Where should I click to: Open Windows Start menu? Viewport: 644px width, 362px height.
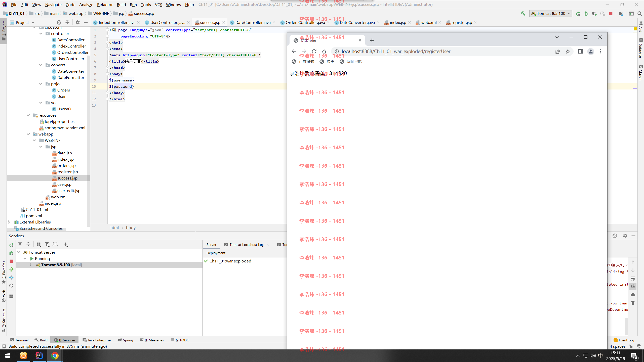point(7,356)
